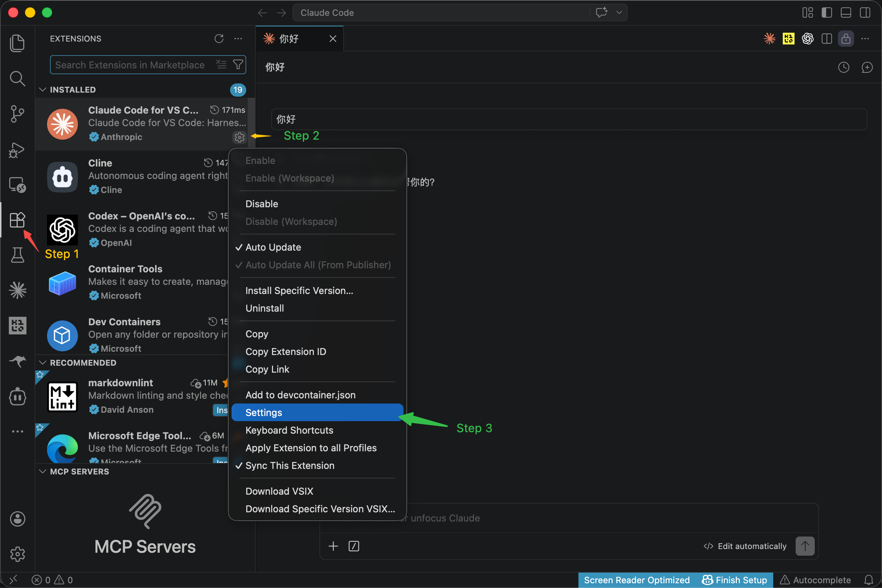Toggle the secondary side bar visibility

click(865, 13)
